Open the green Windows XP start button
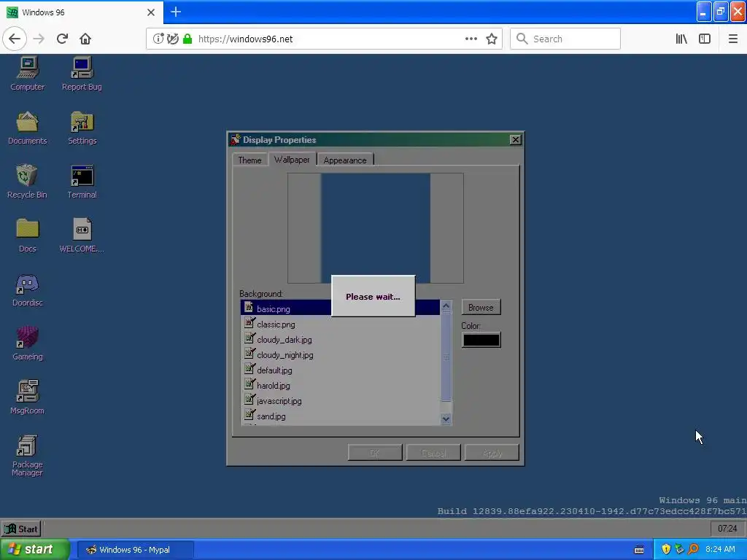Screen dimensions: 747x560 pyautogui.click(x=34, y=549)
